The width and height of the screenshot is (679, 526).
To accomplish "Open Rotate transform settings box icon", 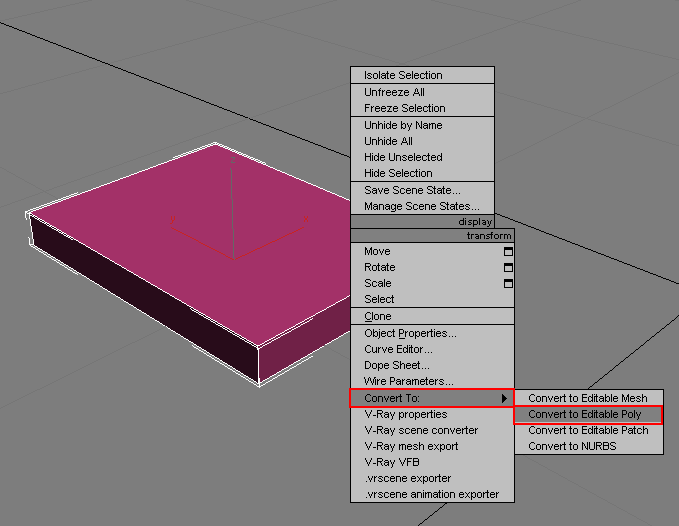I will (x=508, y=268).
